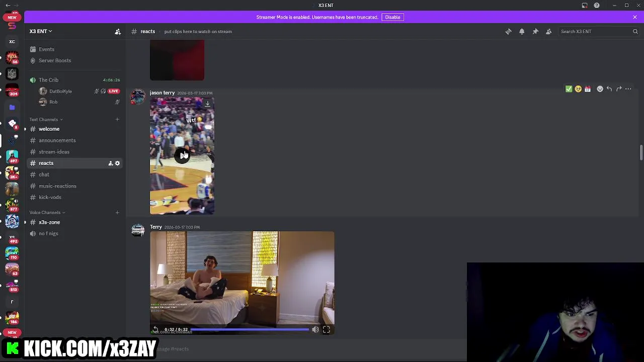The width and height of the screenshot is (644, 362).
Task: Play jason terry's basketball video
Action: click(182, 156)
